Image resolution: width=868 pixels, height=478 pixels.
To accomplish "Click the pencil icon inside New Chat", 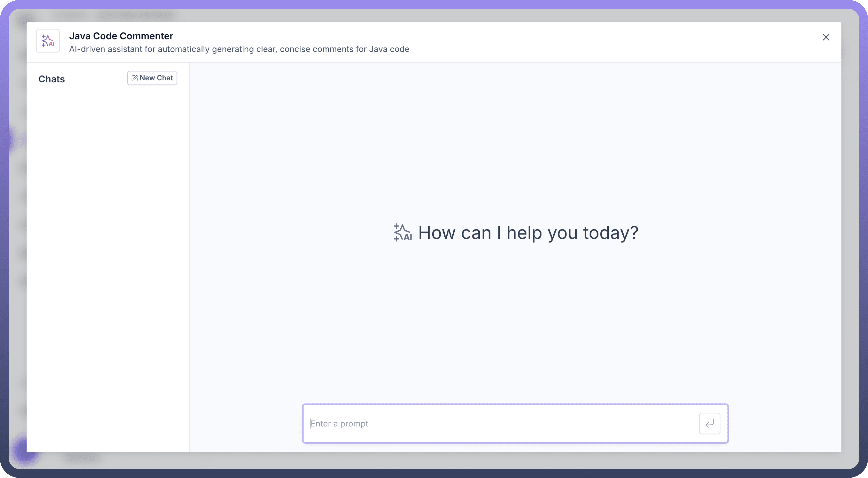I will (x=134, y=78).
